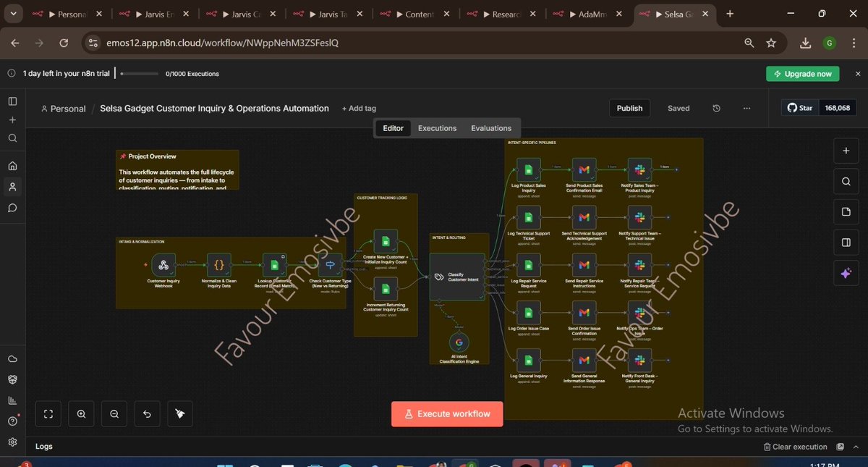Switch to the Editor tab
The image size is (868, 467).
point(393,128)
